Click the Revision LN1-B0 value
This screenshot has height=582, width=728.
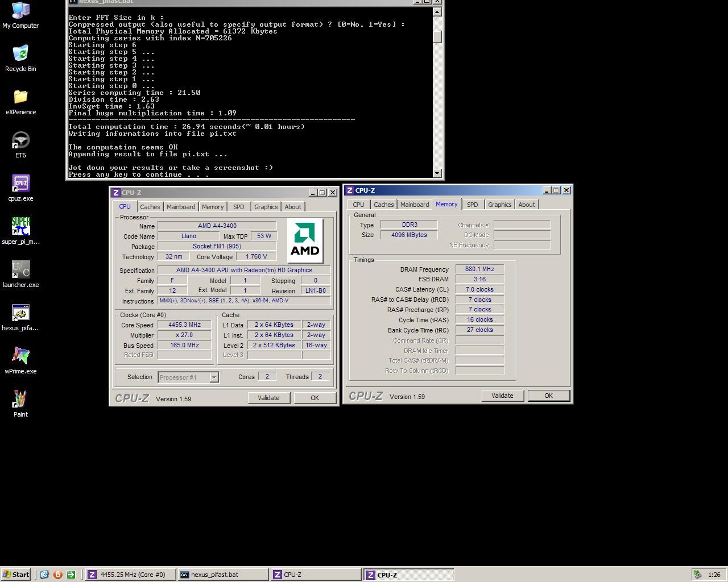pyautogui.click(x=316, y=290)
